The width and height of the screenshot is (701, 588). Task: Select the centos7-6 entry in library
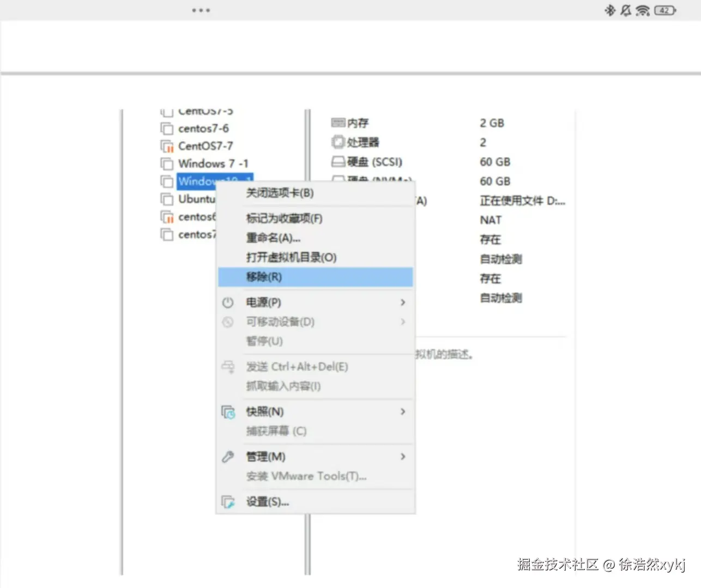coord(203,129)
